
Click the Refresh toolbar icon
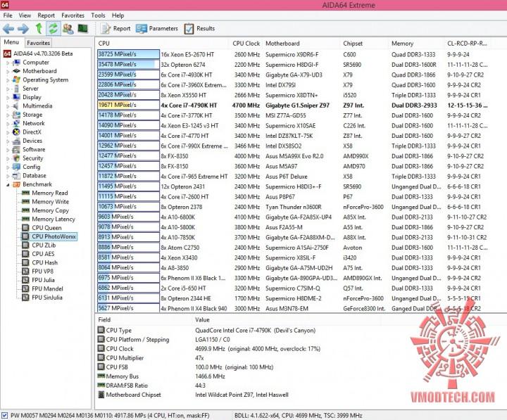(x=53, y=28)
